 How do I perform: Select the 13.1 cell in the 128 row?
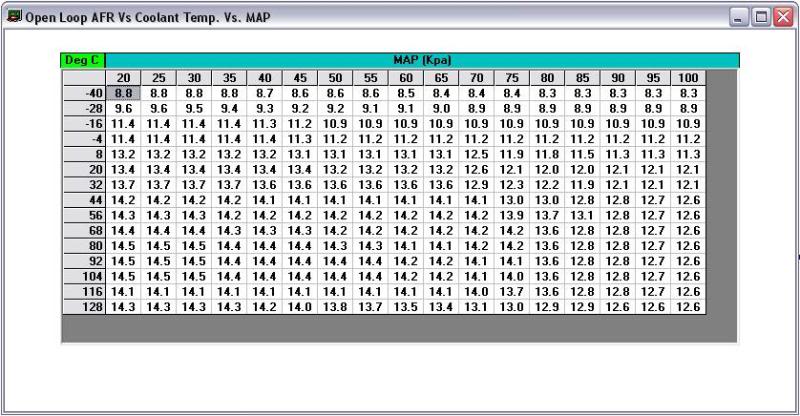click(x=477, y=307)
